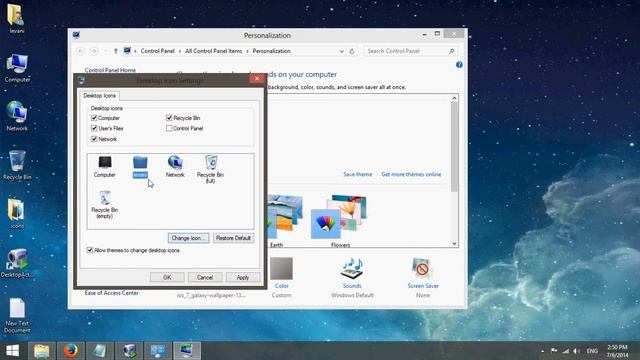Viewport: 640px width, 360px height.
Task: Uncheck the Computer checkbox
Action: (x=94, y=118)
